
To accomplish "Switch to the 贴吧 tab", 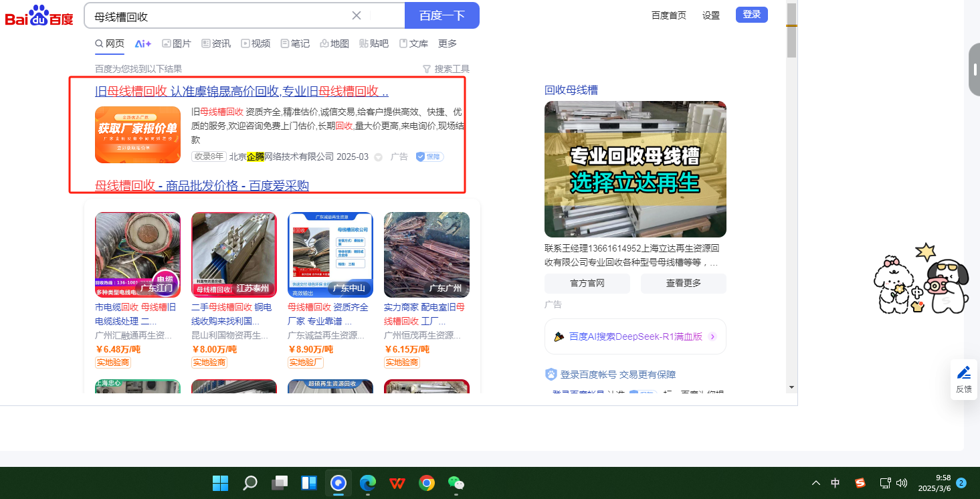I will pos(374,43).
